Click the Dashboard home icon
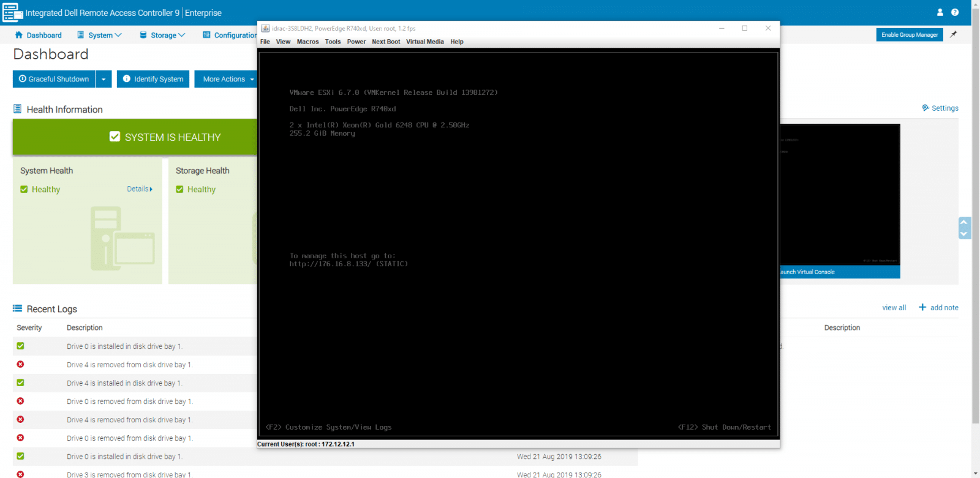Viewport: 980px width, 478px height. point(18,35)
